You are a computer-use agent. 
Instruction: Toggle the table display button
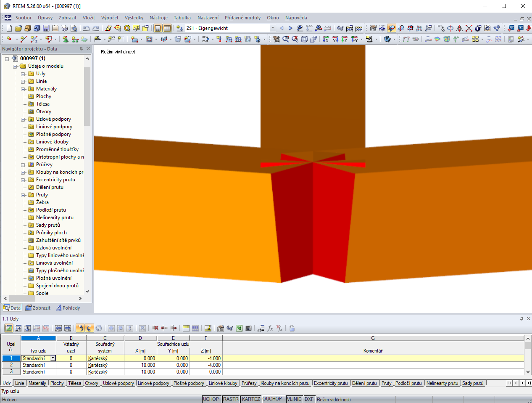(167, 28)
